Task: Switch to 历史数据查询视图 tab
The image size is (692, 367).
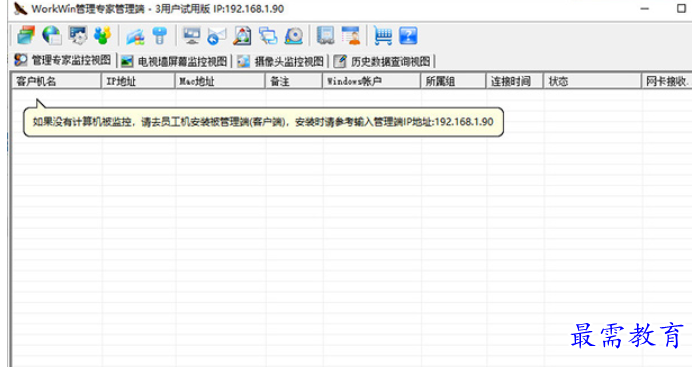Action: click(x=382, y=61)
